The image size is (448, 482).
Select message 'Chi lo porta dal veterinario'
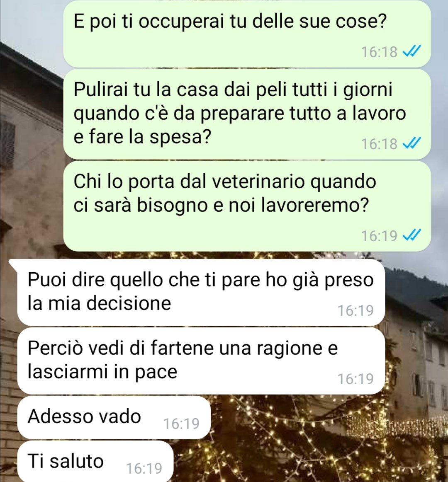coord(247,206)
